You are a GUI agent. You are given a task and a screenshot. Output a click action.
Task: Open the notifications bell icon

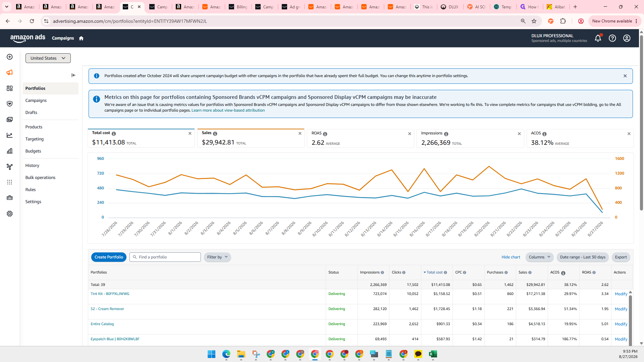coord(598,38)
